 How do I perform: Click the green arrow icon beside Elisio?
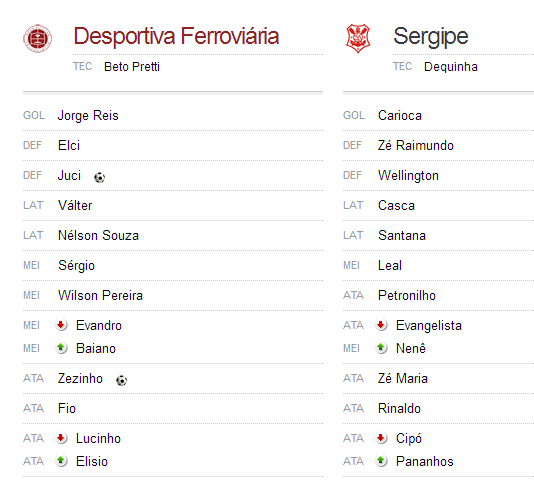(x=61, y=461)
